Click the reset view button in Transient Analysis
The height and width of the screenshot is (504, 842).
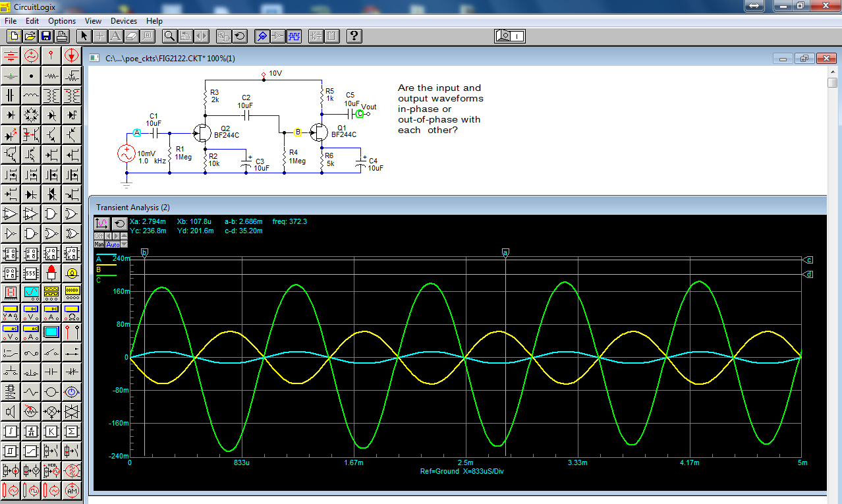point(119,224)
